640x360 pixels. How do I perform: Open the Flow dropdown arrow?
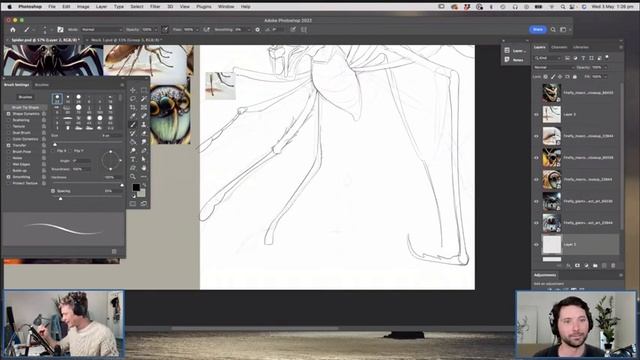point(197,29)
